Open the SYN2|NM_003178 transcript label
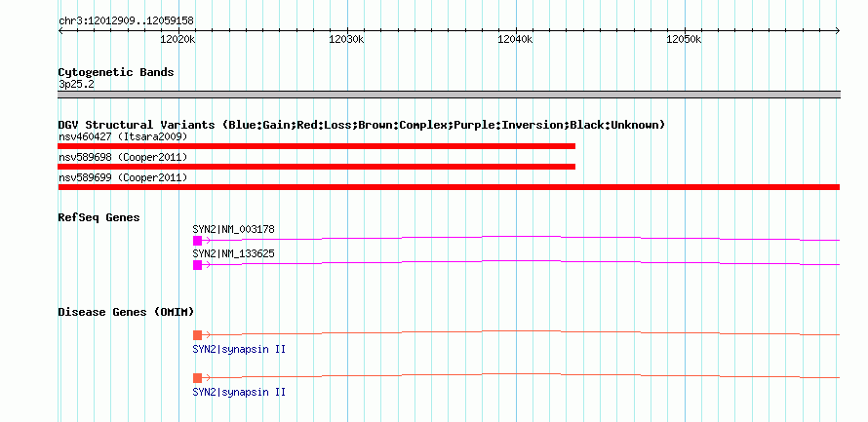The image size is (868, 422). click(x=234, y=229)
